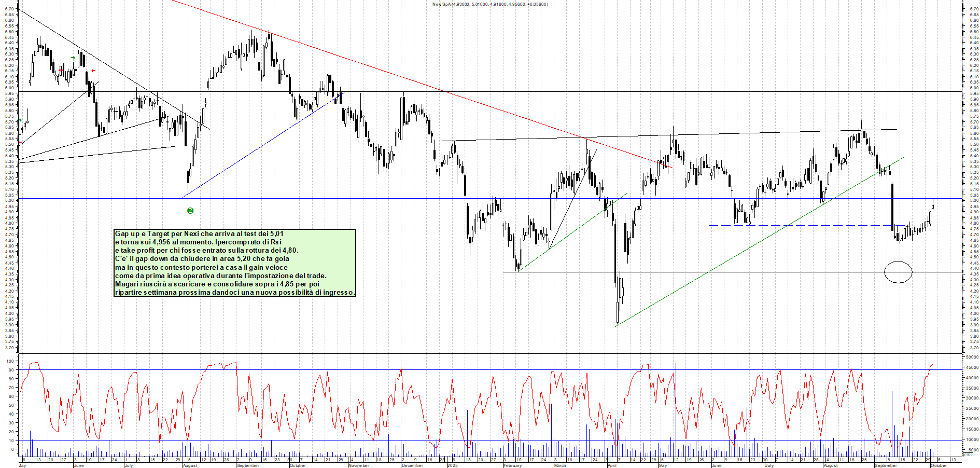Click the 2025 year label on the time axis
Viewport: 980px width, 468px height.
(452, 465)
